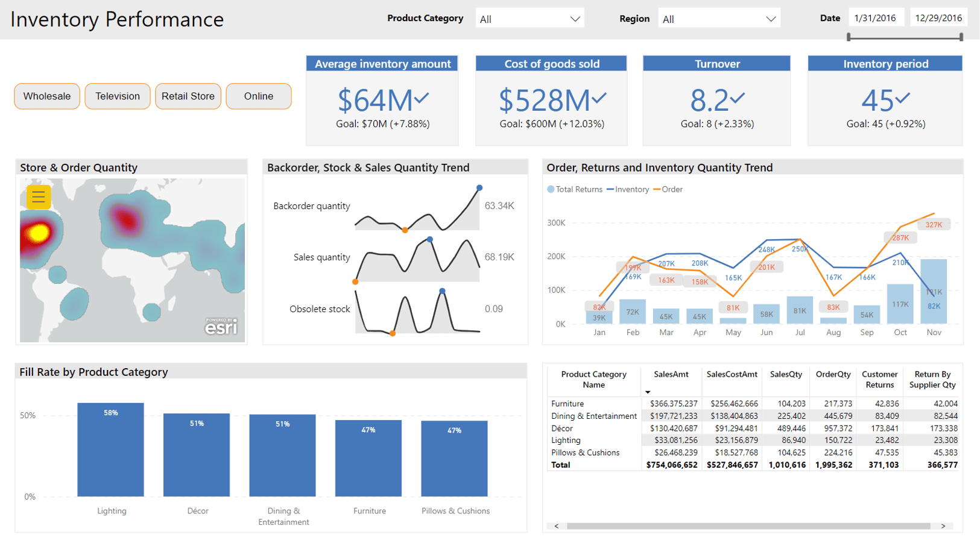Click the checkmark on the Cost of goods sold KPI
Screen dimensions: 980x549
click(600, 98)
